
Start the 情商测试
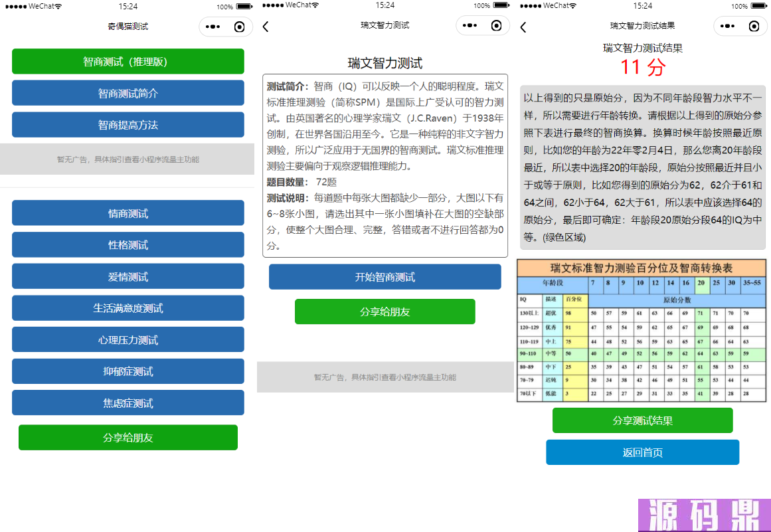click(x=128, y=213)
